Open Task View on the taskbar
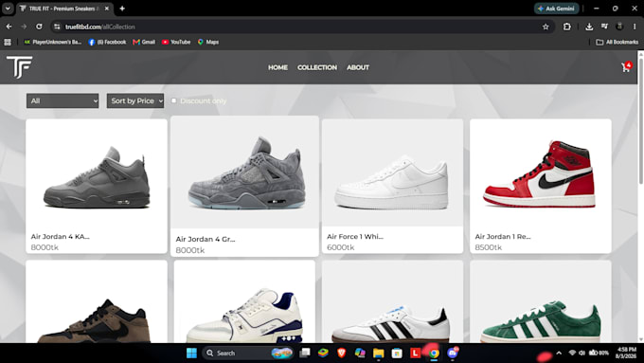644x363 pixels. click(305, 353)
